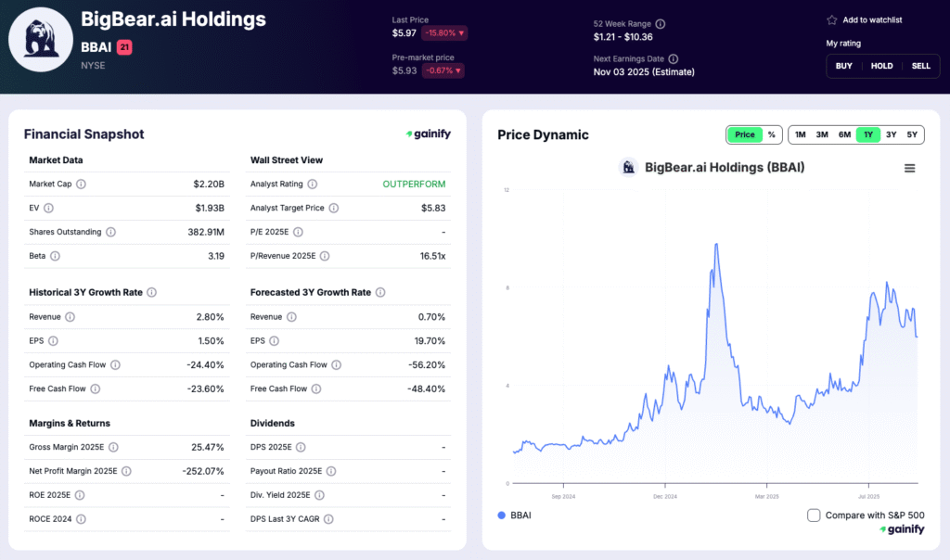Viewport: 950px width, 560px height.
Task: Toggle the BBAI series legend item
Action: (514, 515)
